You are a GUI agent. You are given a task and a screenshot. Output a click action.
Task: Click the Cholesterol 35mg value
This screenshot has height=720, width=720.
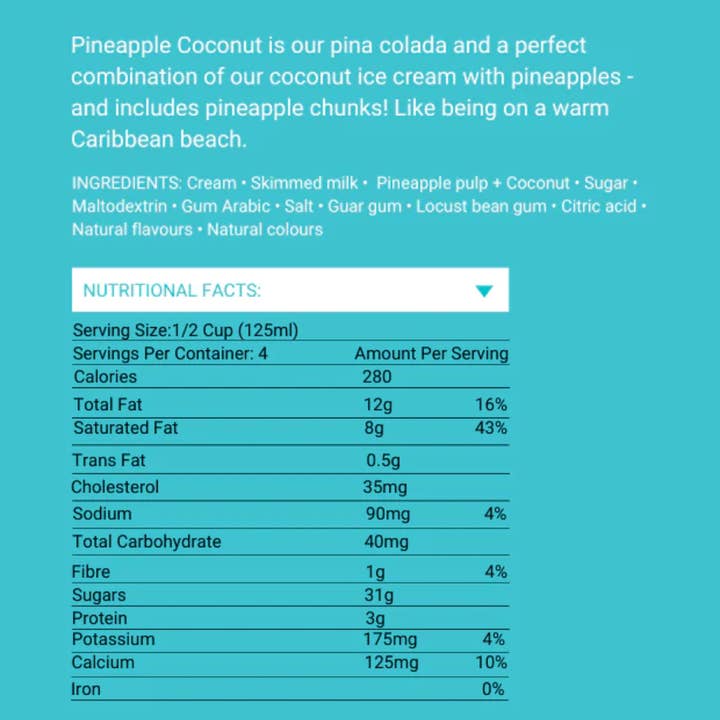click(385, 487)
